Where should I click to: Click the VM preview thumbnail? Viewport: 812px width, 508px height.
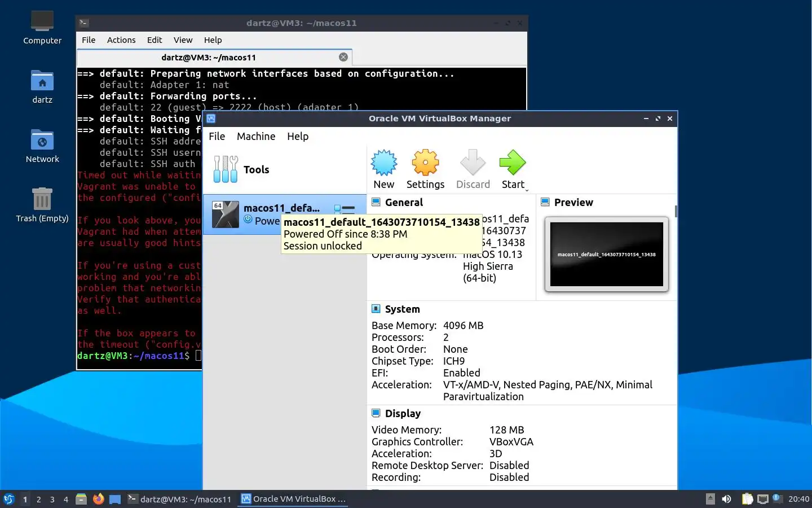(x=607, y=254)
